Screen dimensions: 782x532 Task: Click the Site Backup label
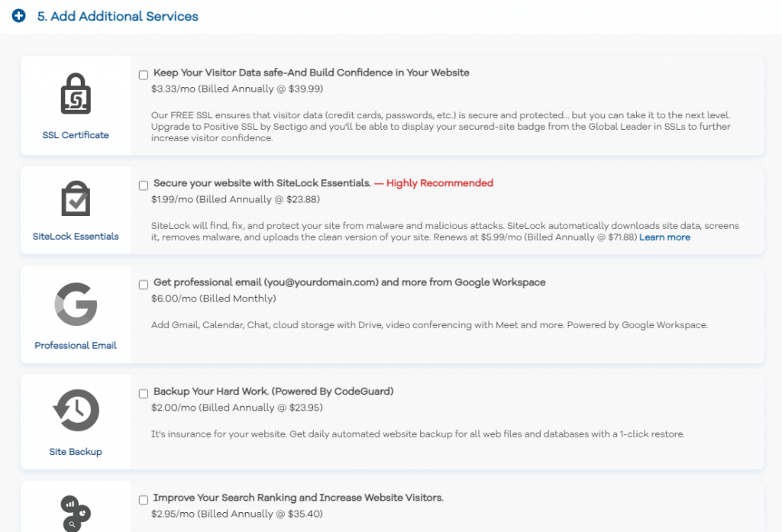pos(76,452)
